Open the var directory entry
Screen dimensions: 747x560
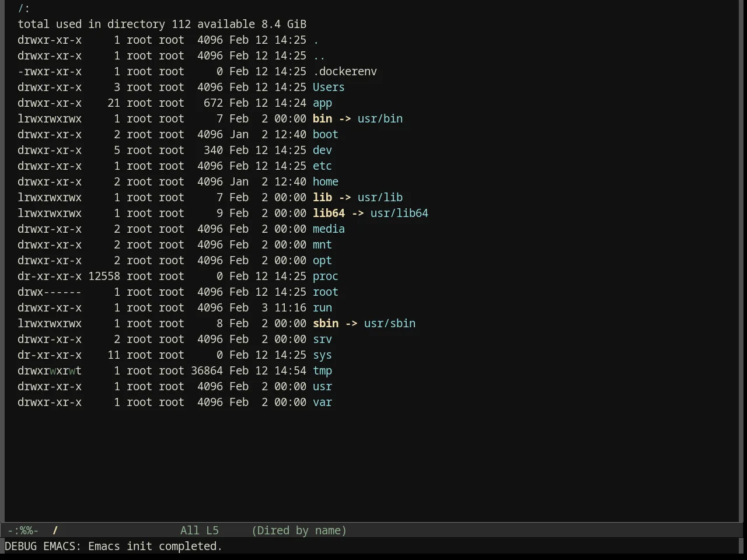tap(322, 402)
